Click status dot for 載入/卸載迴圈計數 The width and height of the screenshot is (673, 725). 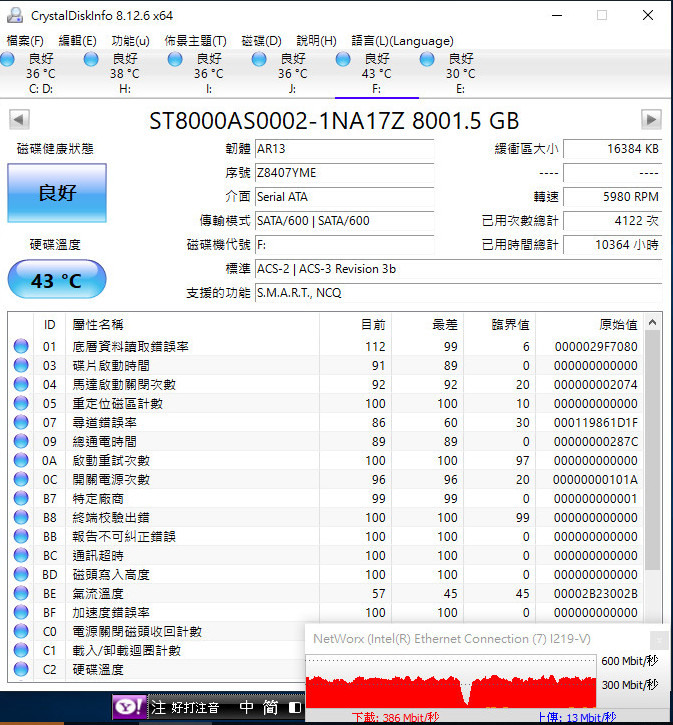coord(21,650)
